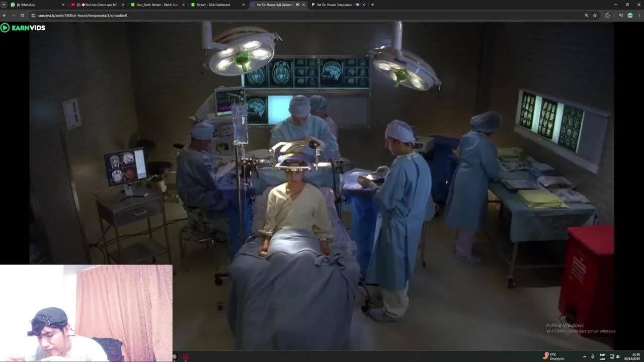This screenshot has height=362, width=644.
Task: Close the Stream - Kick Dashboard tab
Action: tap(244, 5)
